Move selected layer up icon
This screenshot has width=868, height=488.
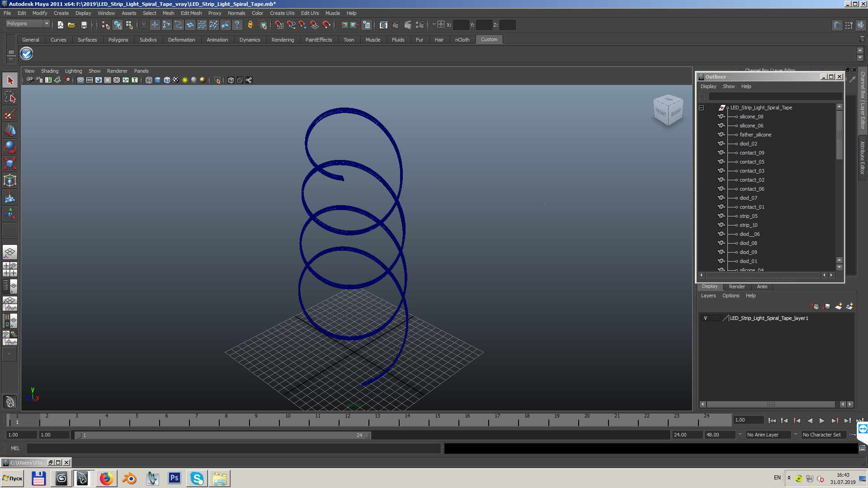point(816,306)
